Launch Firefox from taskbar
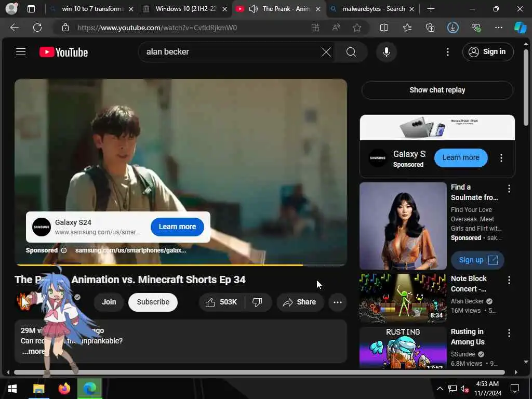The width and height of the screenshot is (532, 399). coord(64,389)
